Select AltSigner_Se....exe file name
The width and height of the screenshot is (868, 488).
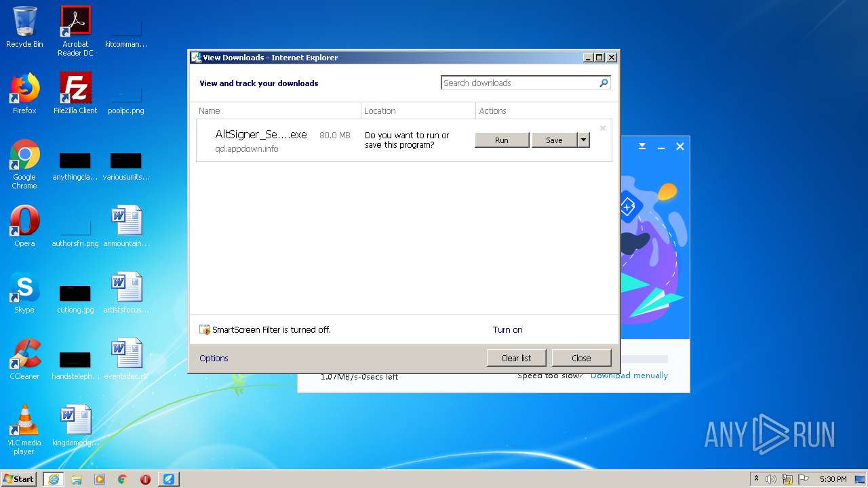pyautogui.click(x=261, y=134)
